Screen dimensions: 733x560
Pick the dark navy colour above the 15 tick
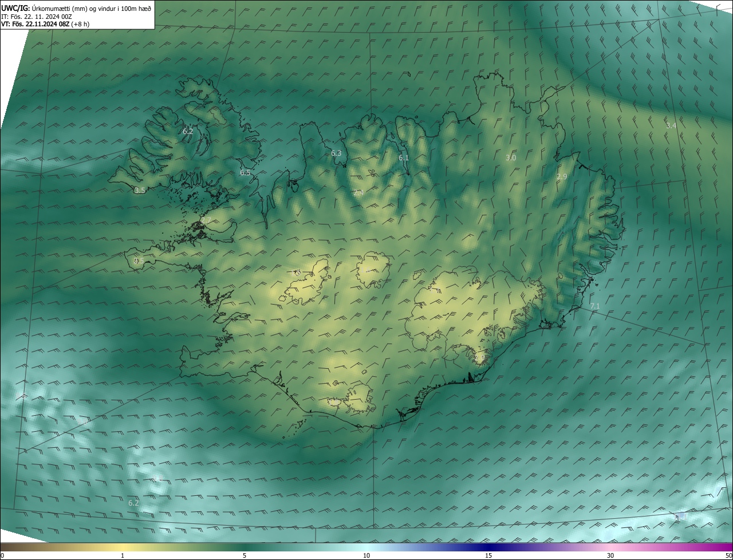(488, 547)
